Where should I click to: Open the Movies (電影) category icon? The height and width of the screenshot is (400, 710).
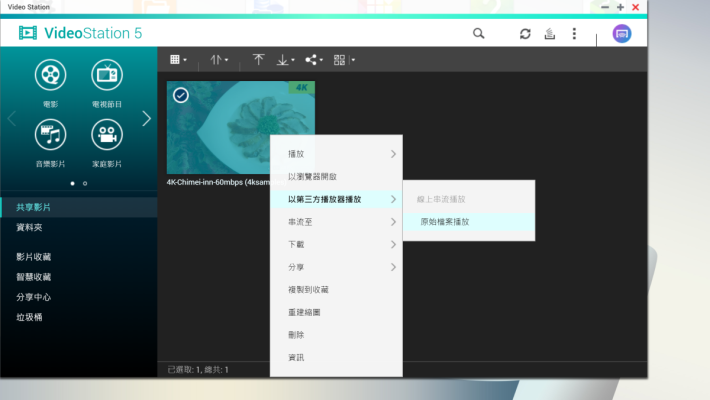[50, 75]
